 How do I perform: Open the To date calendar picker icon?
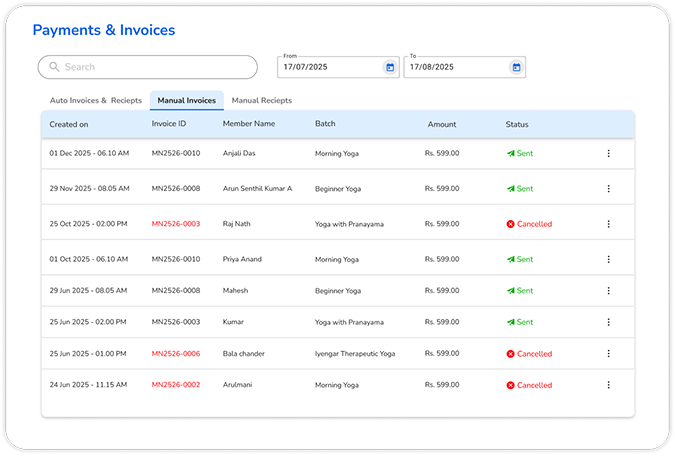click(516, 67)
